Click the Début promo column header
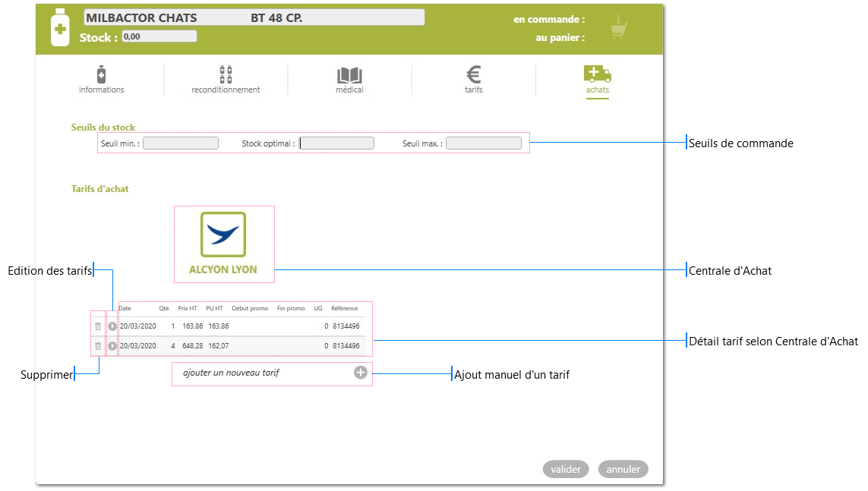This screenshot has height=491, width=868. [250, 309]
